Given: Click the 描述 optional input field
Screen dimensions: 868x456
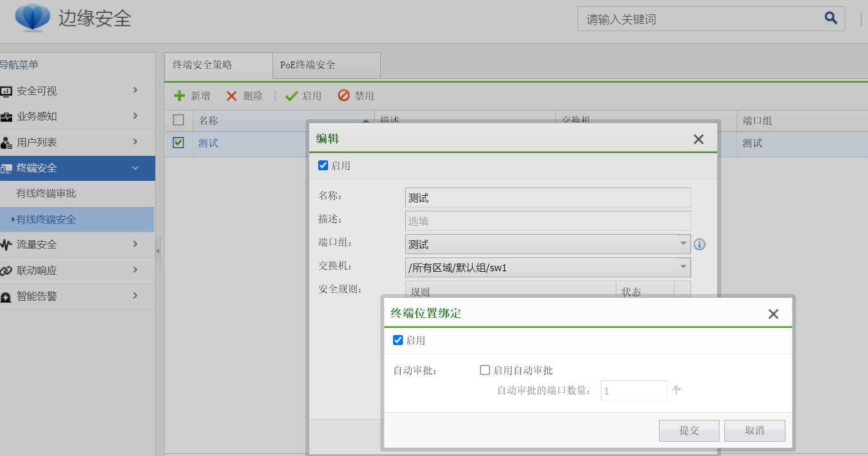Looking at the screenshot, I should [x=548, y=221].
